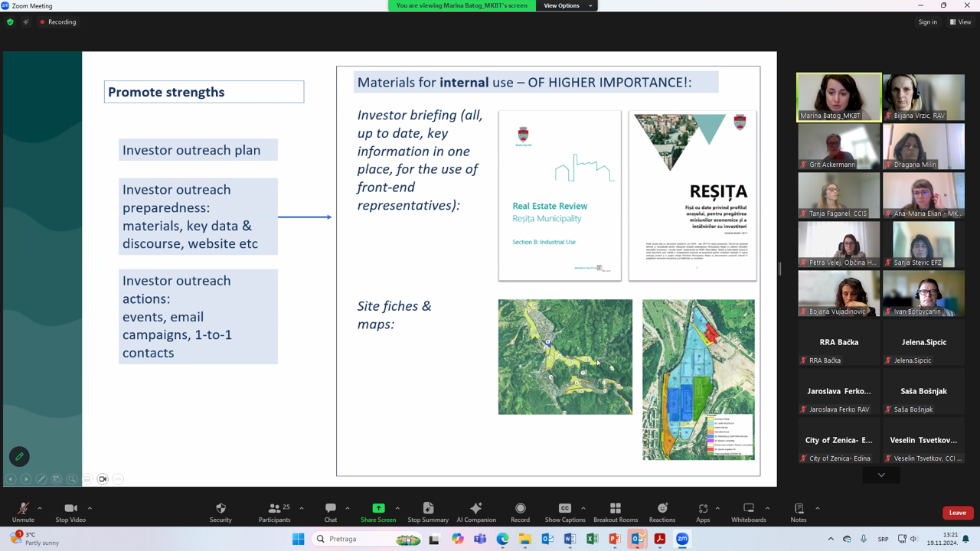Open Microsoft Teams from taskbar
Viewport: 980px width, 551px height.
(x=480, y=539)
